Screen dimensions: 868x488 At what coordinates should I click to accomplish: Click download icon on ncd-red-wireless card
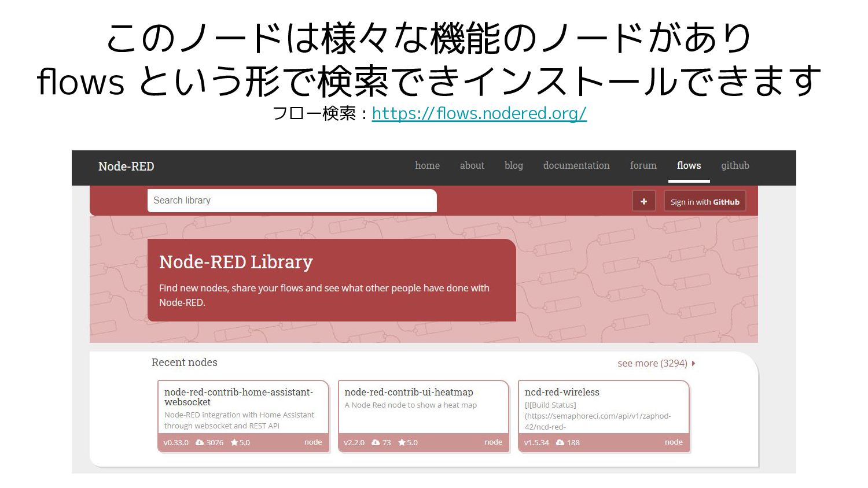(560, 442)
